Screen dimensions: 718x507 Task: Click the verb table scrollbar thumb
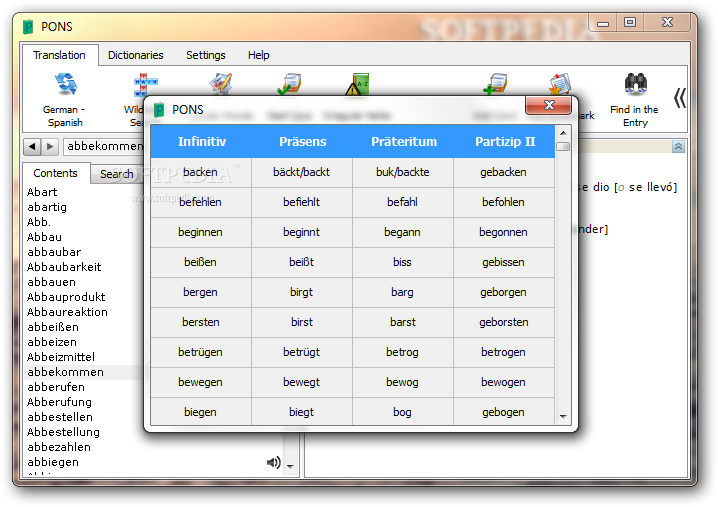pyautogui.click(x=563, y=147)
